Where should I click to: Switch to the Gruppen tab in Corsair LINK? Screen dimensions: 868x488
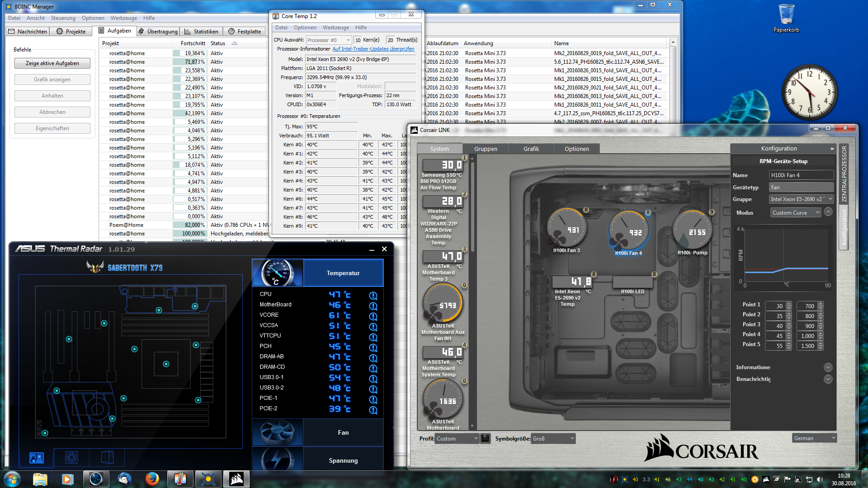pos(486,149)
